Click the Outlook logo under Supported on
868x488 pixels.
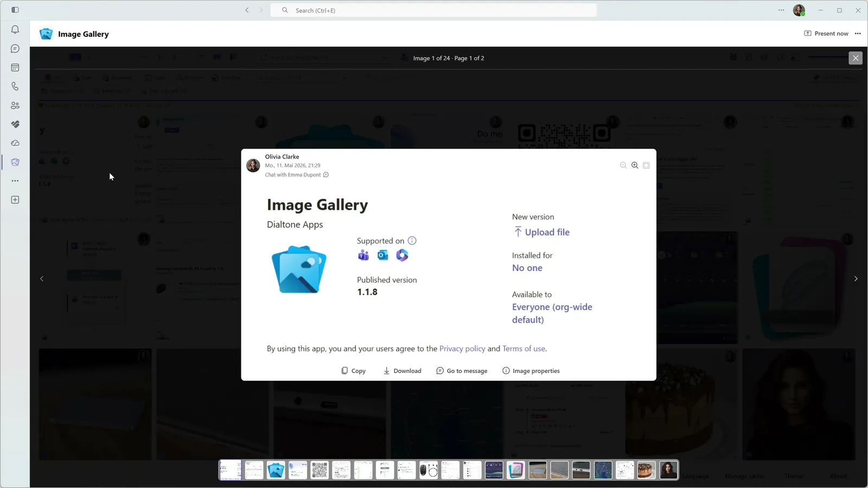click(x=383, y=255)
